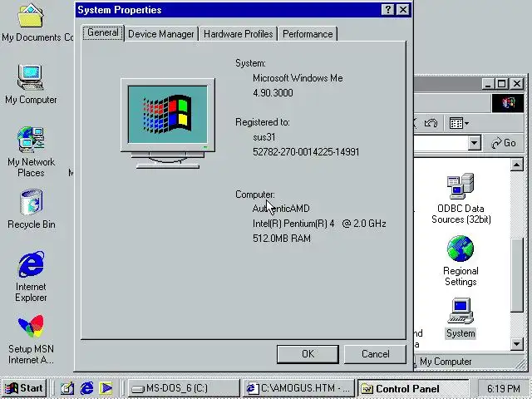The image size is (532, 399).
Task: Open My Documents desktop icon
Action: 31,22
